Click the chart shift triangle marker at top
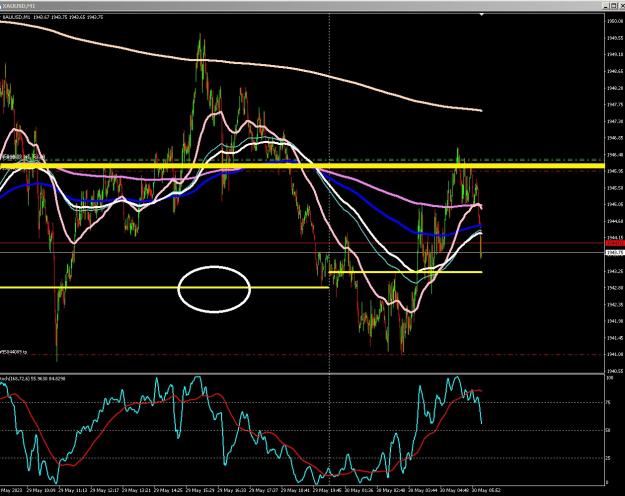 pos(482,15)
